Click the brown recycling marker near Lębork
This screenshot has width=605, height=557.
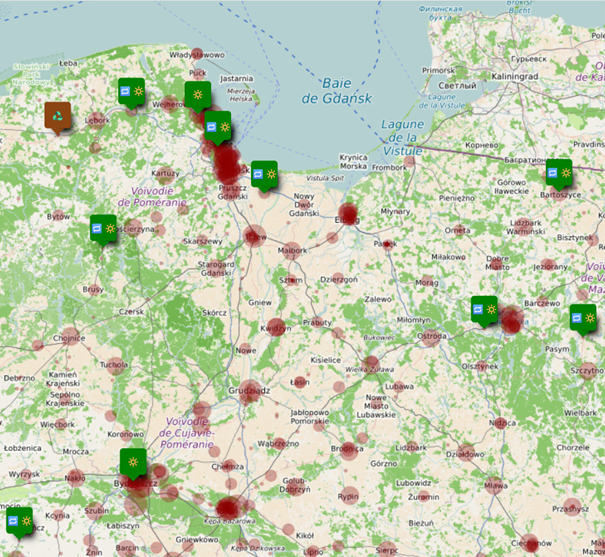pos(59,116)
